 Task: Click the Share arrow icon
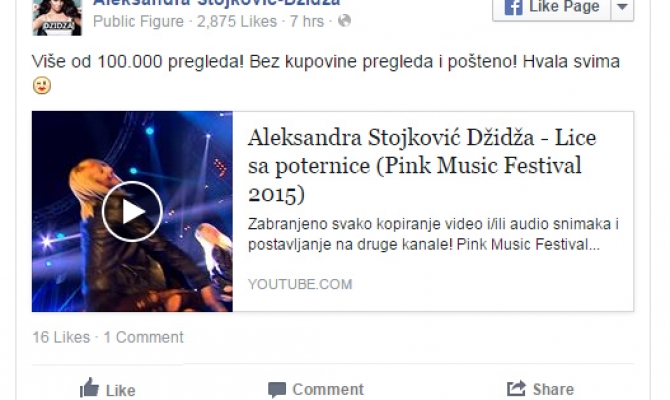[516, 388]
